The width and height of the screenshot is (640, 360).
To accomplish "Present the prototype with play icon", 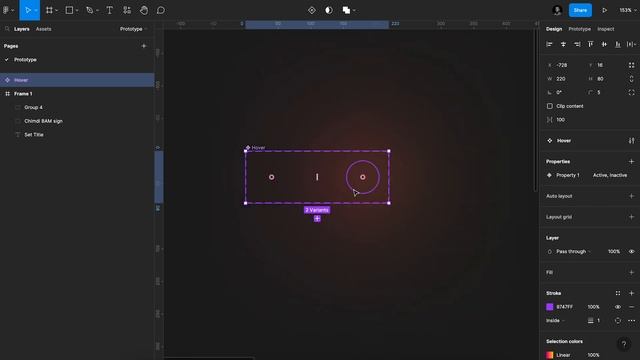I will (x=604, y=10).
